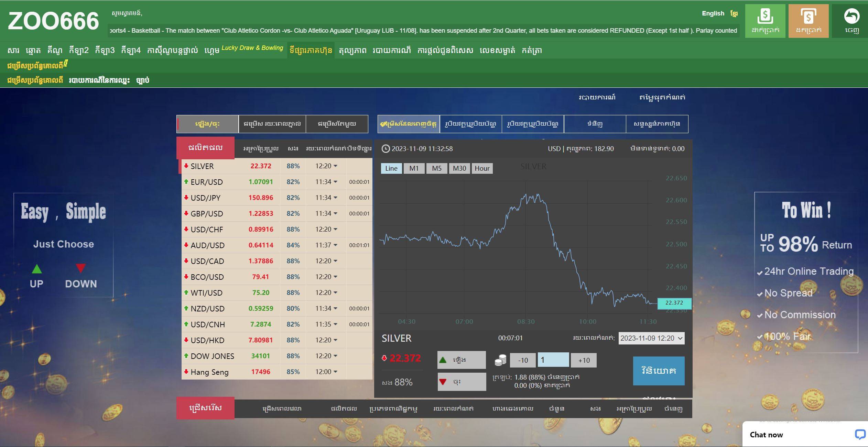
Task: Click the 34101 DOW JONES price
Action: pyautogui.click(x=260, y=356)
